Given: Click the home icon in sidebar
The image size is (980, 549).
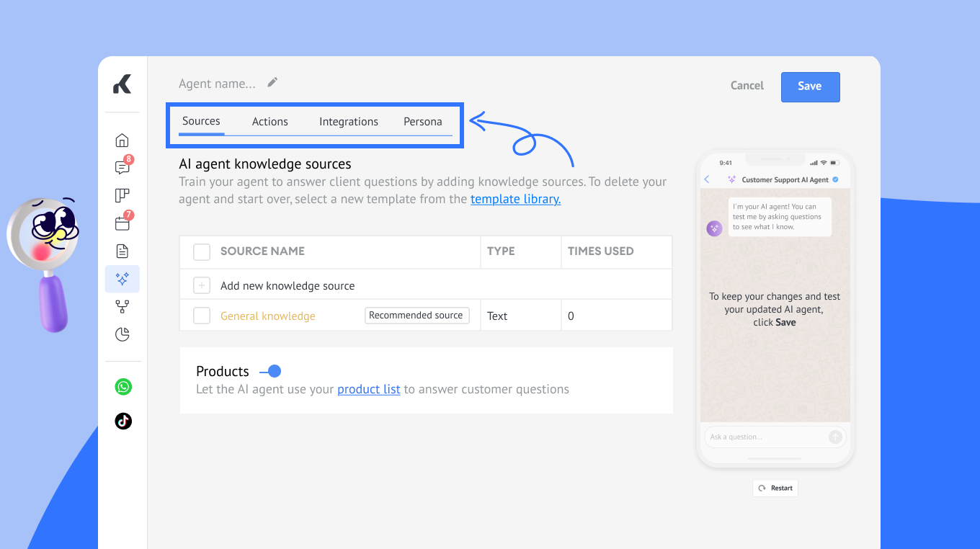Looking at the screenshot, I should 122,140.
